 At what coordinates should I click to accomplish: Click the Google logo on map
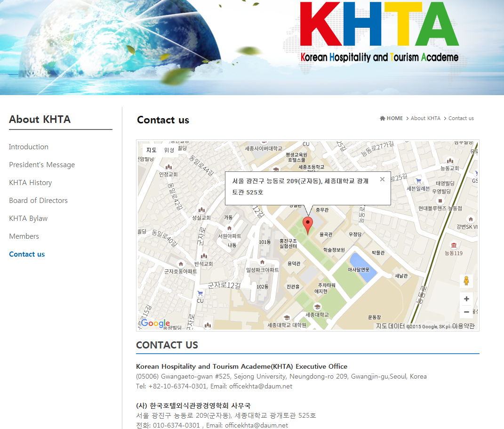tap(155, 323)
